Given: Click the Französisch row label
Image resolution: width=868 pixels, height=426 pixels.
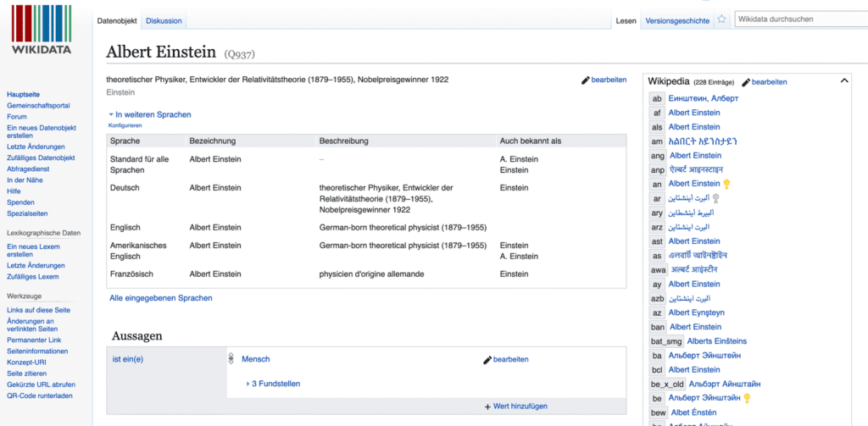Looking at the screenshot, I should [131, 274].
